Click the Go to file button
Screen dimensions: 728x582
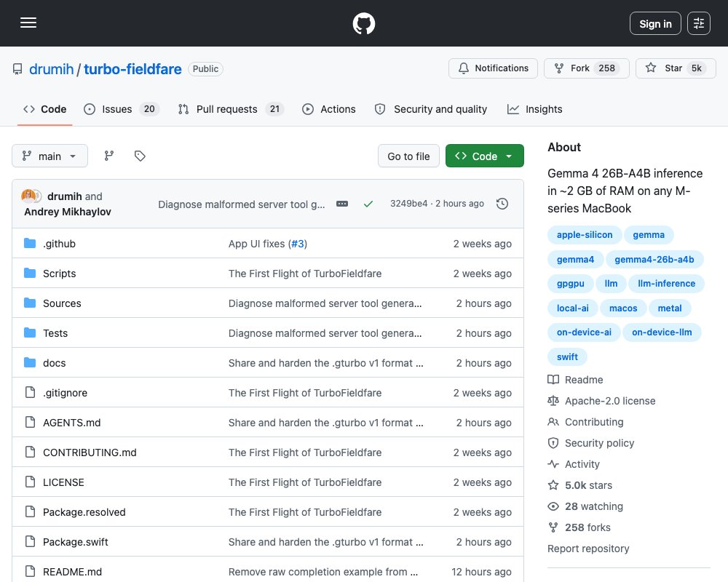click(x=408, y=156)
